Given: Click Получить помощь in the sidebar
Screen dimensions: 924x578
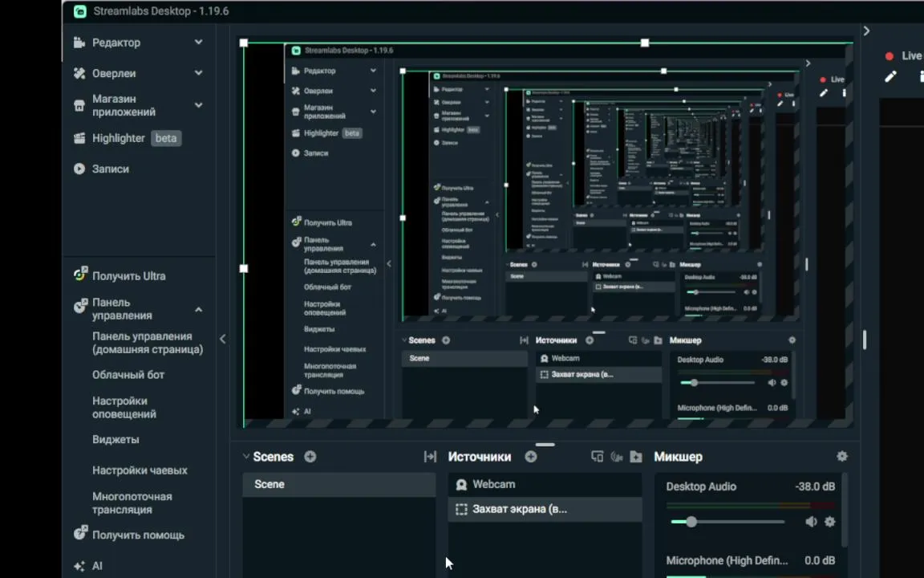Looking at the screenshot, I should (138, 535).
